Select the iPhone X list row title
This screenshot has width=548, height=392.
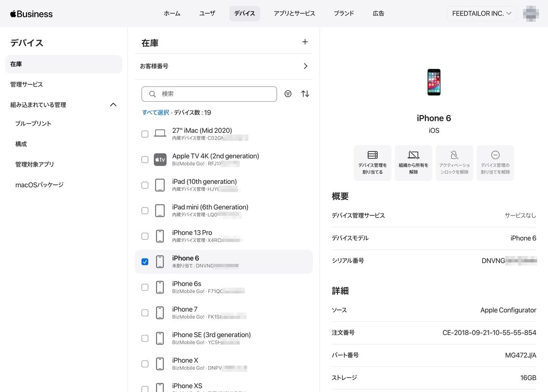click(185, 360)
